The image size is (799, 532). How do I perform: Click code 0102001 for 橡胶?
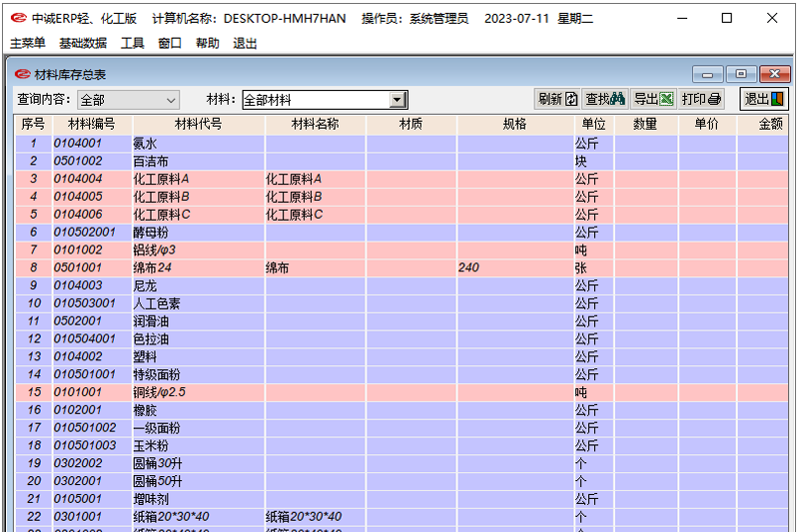click(x=92, y=410)
